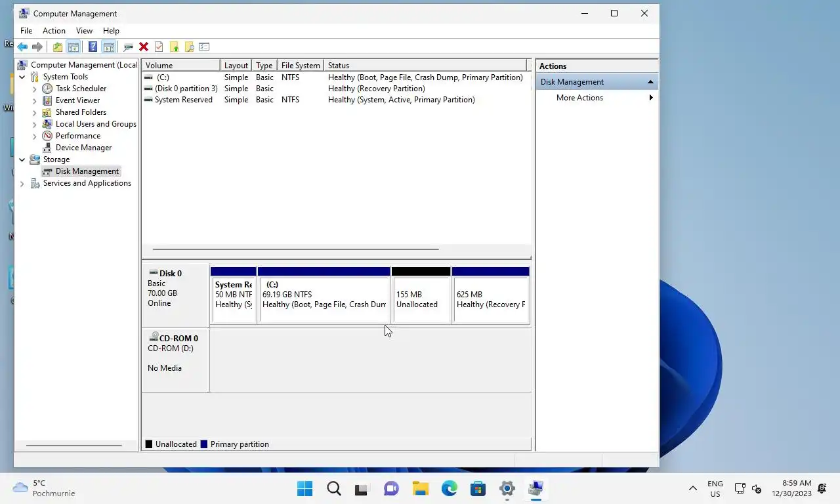Expand the Event Viewer node
The height and width of the screenshot is (504, 840).
(35, 100)
